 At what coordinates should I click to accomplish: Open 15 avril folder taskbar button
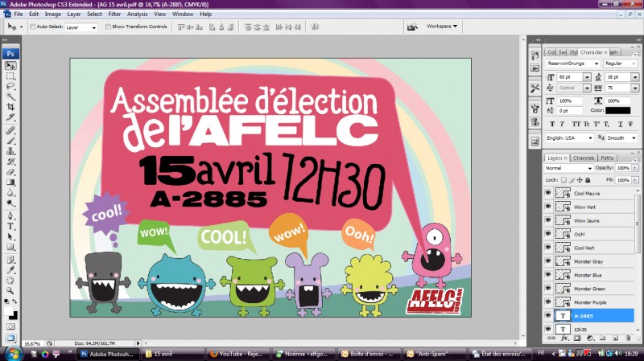(x=172, y=354)
